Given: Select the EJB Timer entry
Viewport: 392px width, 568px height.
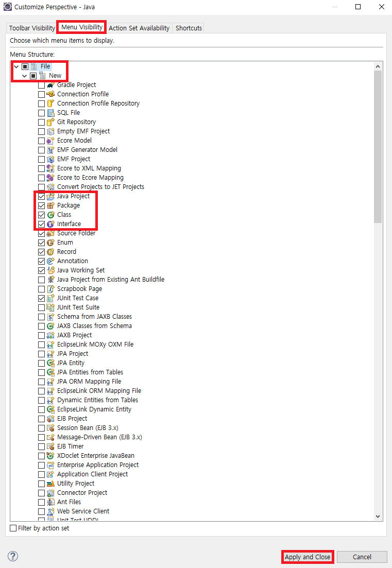Looking at the screenshot, I should coord(70,446).
